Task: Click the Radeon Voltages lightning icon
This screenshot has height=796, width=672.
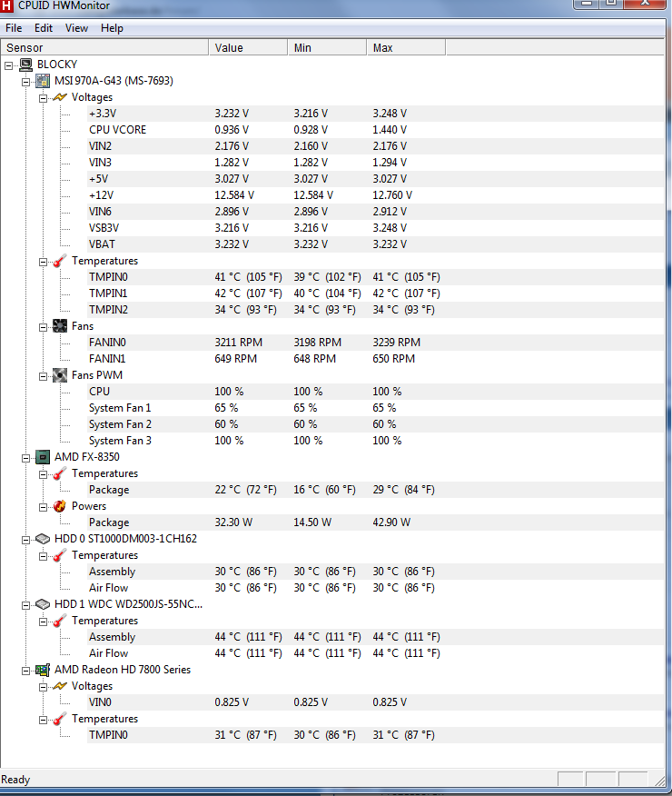Action: click(x=60, y=686)
